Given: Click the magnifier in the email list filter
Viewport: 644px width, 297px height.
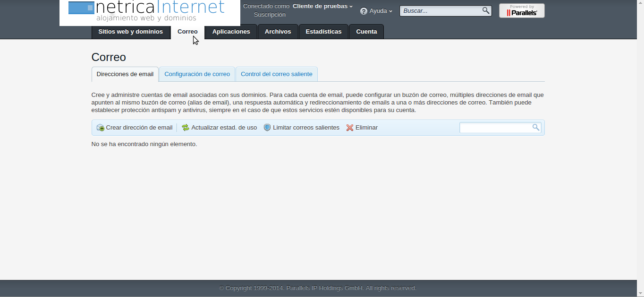Looking at the screenshot, I should coord(536,127).
